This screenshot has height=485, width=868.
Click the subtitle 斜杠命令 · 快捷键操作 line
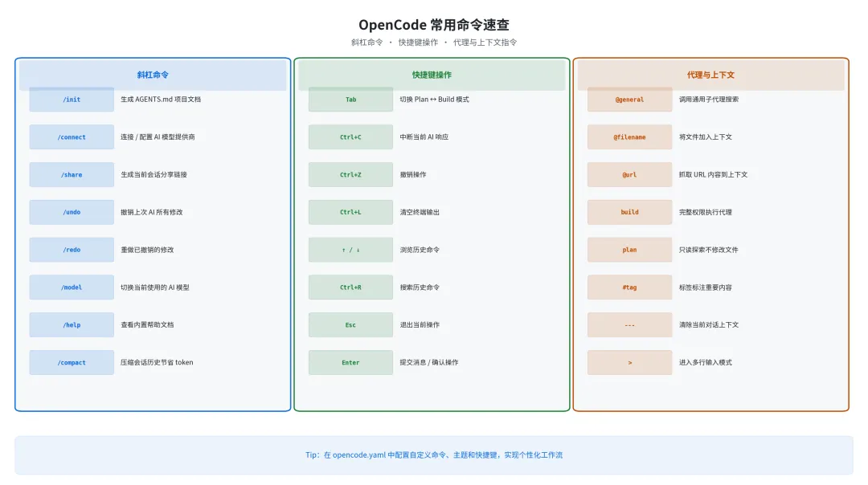tap(434, 42)
